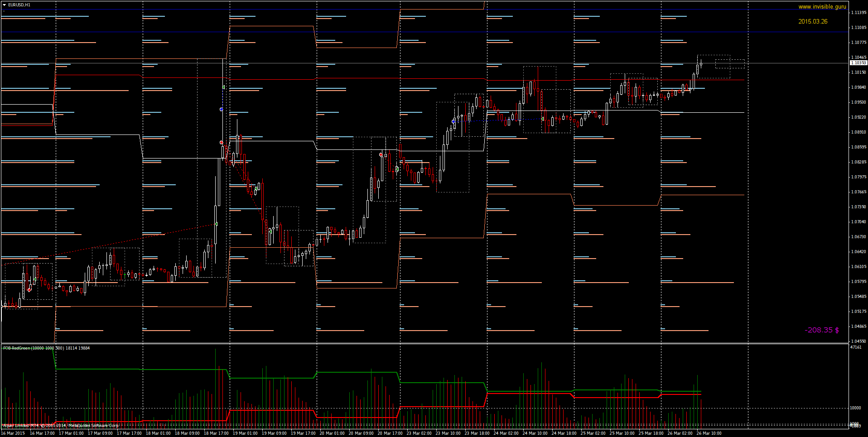Click price axis value 1.07040
Image resolution: width=868 pixels, height=437 pixels.
(x=858, y=222)
